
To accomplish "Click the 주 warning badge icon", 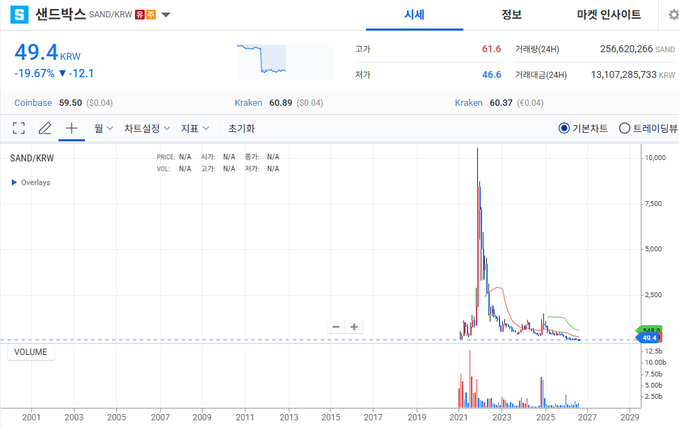I will (151, 15).
